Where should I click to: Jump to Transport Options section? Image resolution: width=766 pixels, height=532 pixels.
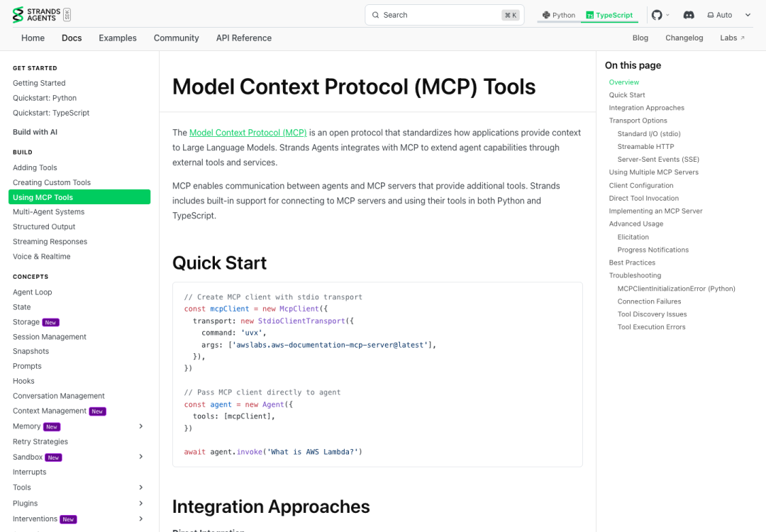(638, 121)
